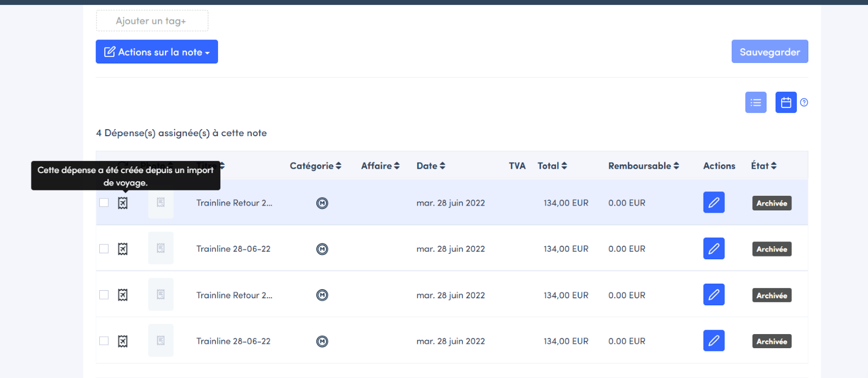Click metro category icon in third row

pos(322,295)
